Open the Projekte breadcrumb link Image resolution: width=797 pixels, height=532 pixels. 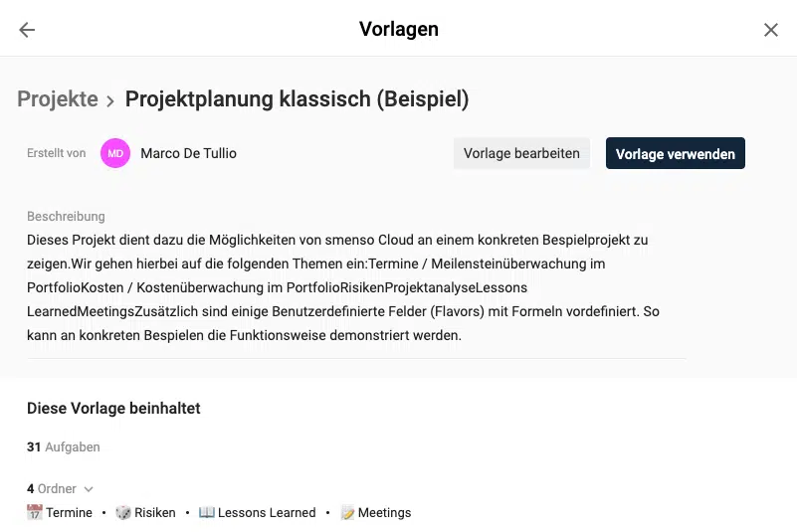[x=58, y=98]
